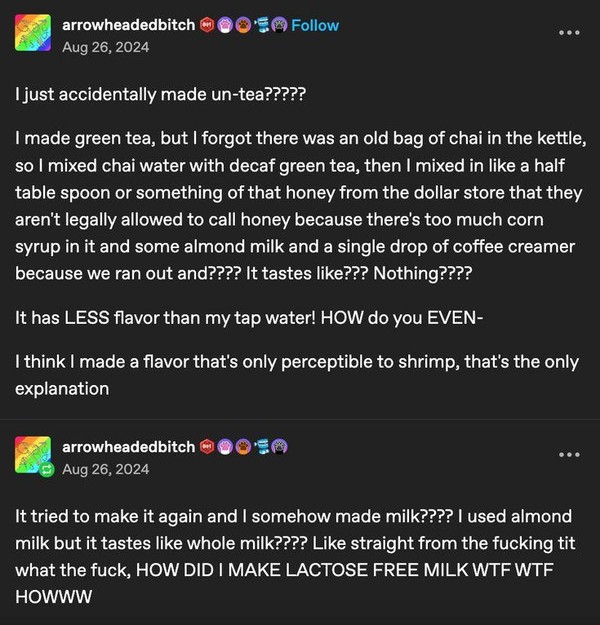600x625 pixels.
Task: Click the red hexagon badge on first post
Action: [x=207, y=25]
